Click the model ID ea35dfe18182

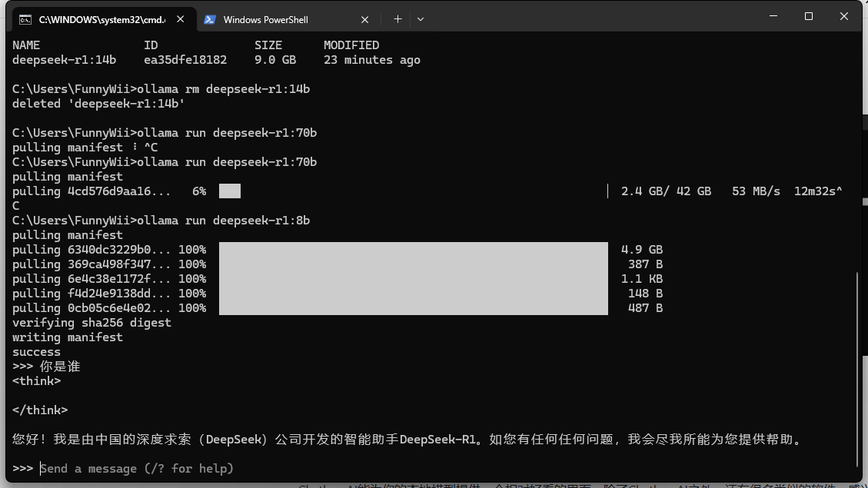coord(185,60)
